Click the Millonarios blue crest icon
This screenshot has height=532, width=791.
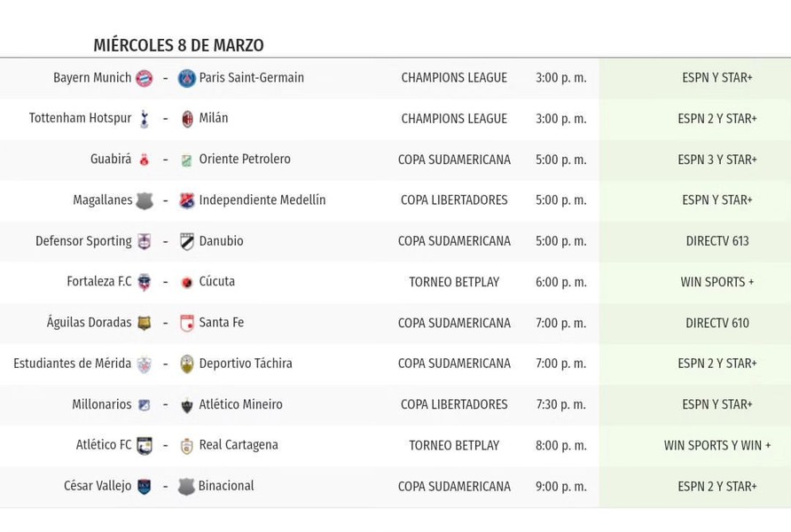click(x=145, y=405)
